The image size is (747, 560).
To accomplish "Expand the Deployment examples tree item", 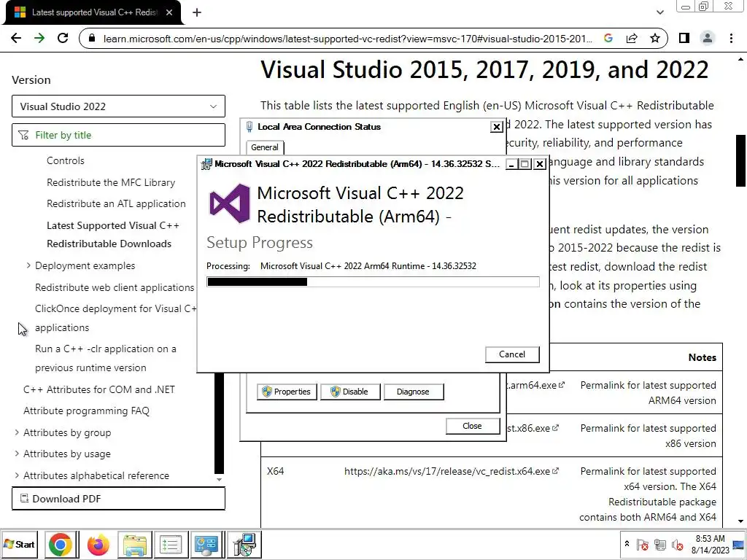I will click(28, 265).
